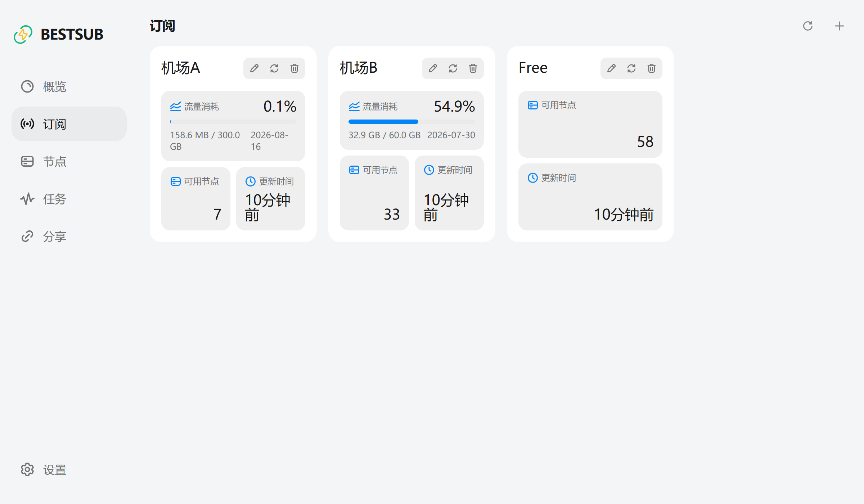Click the 32.9 GB / 60.0 GB usage text

tap(384, 135)
